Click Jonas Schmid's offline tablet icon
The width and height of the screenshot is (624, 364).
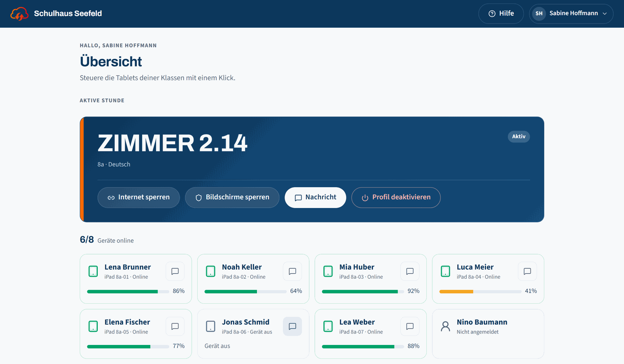(x=211, y=327)
